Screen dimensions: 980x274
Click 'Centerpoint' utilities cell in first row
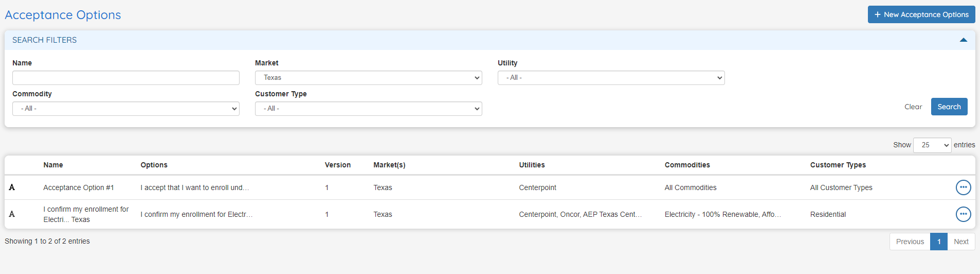537,187
